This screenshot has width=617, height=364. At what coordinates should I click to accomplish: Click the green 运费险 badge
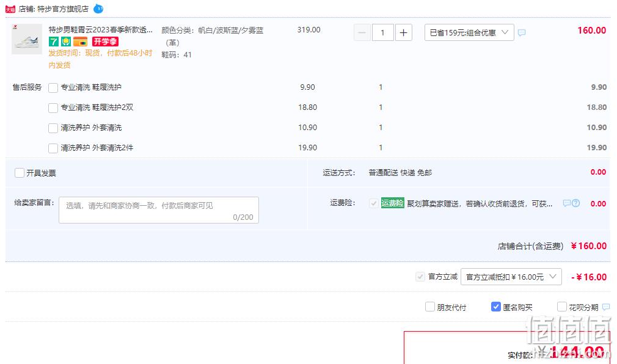pos(392,203)
